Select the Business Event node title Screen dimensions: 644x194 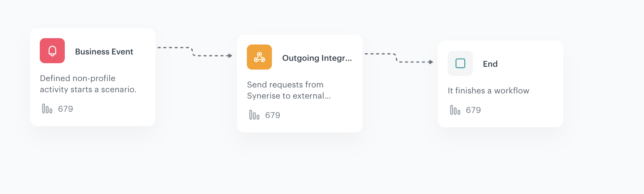point(104,52)
